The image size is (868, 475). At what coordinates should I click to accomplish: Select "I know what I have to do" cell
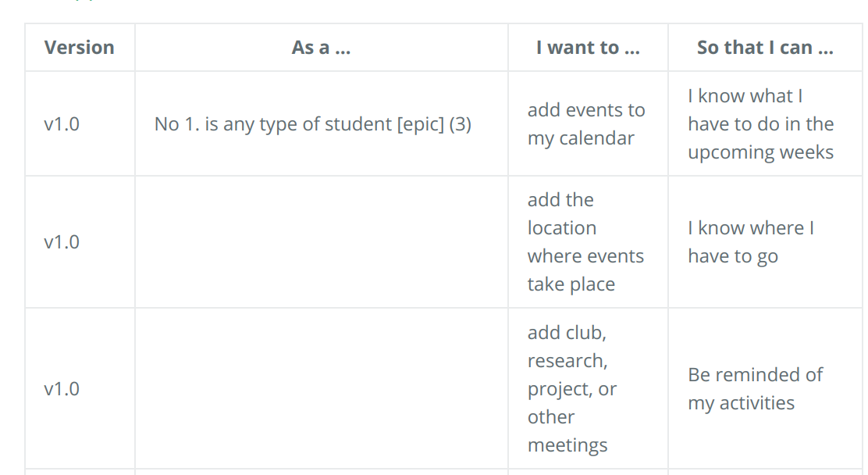(760, 124)
